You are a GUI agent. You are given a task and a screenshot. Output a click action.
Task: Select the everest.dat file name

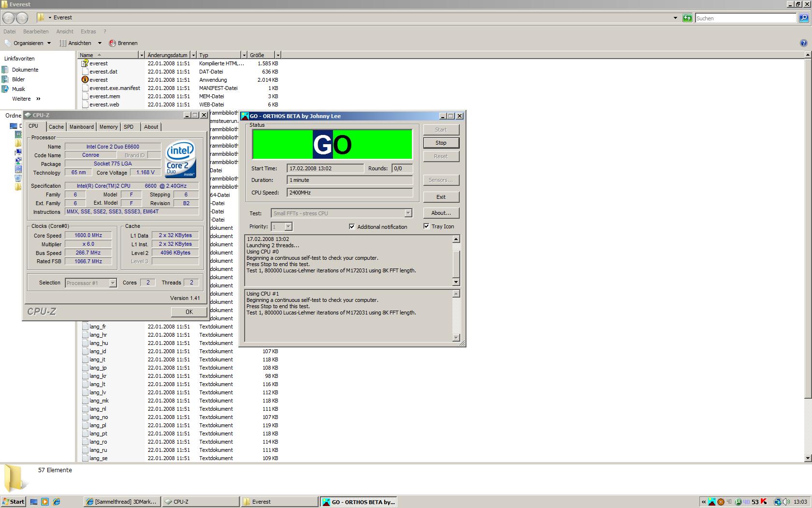[x=103, y=72]
